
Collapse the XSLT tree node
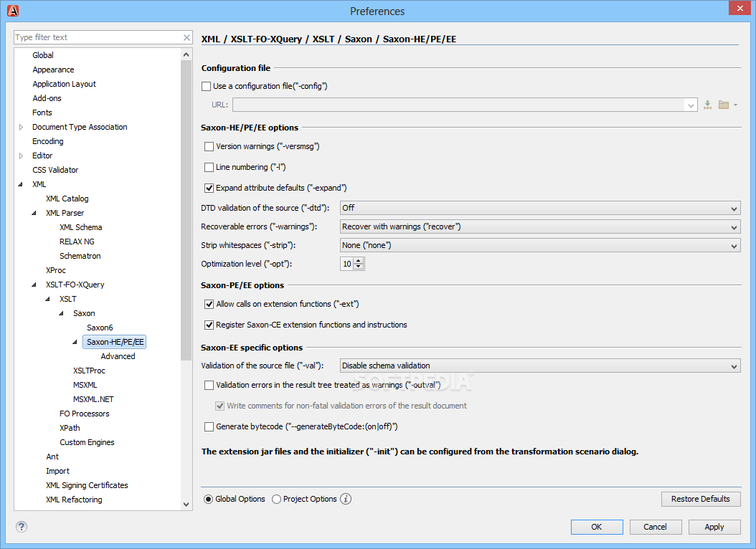pyautogui.click(x=47, y=299)
